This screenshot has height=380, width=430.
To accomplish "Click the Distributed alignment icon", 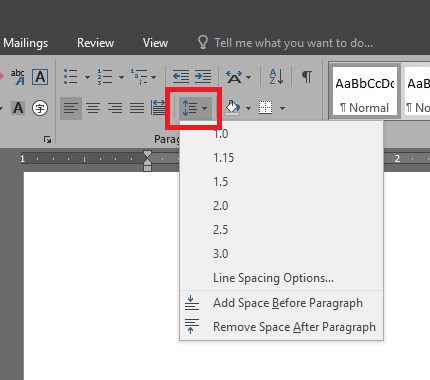I will [158, 108].
